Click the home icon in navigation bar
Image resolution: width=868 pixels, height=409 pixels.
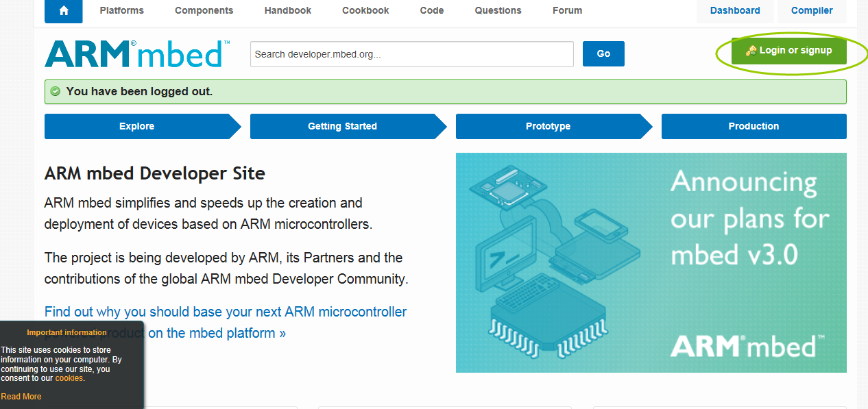(64, 10)
